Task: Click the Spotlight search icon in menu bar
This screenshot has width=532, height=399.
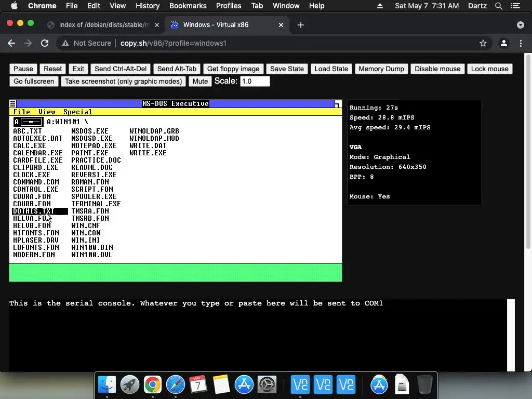Action: [x=498, y=6]
